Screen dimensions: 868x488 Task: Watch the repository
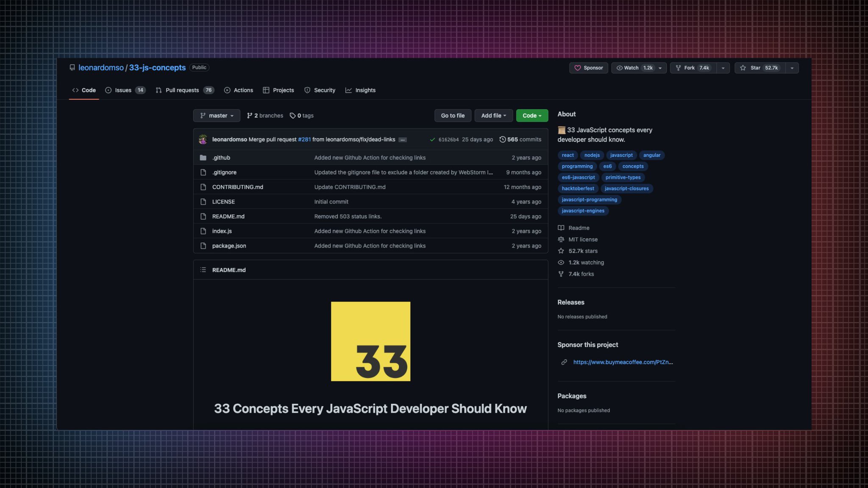(x=630, y=68)
